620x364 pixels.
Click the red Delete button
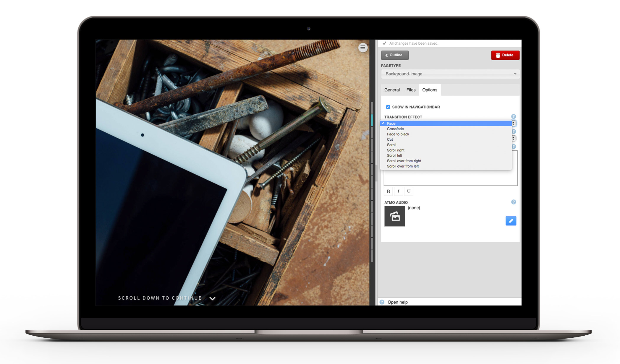tap(505, 55)
